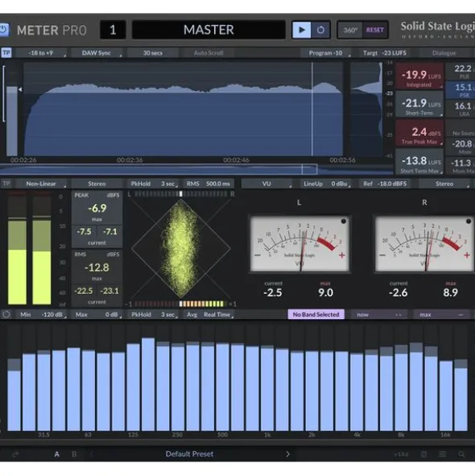Click the 22.2 PLR readout

tap(461, 71)
